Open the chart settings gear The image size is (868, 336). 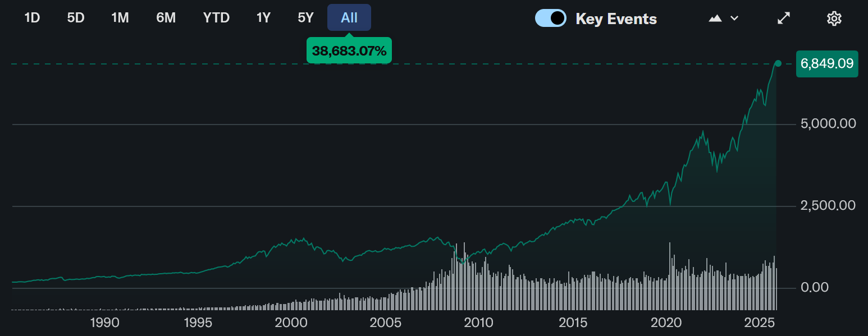tap(834, 19)
